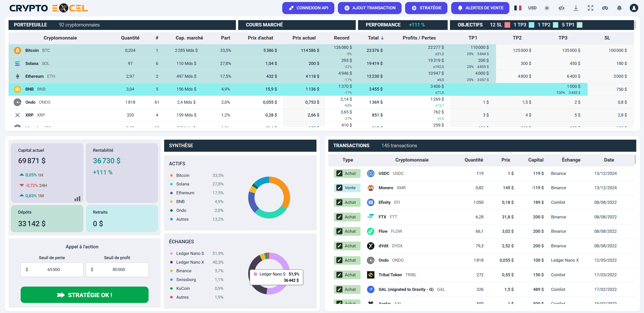This screenshot has width=644, height=313.
Task: Open the USD currency selector
Action: tap(532, 8)
